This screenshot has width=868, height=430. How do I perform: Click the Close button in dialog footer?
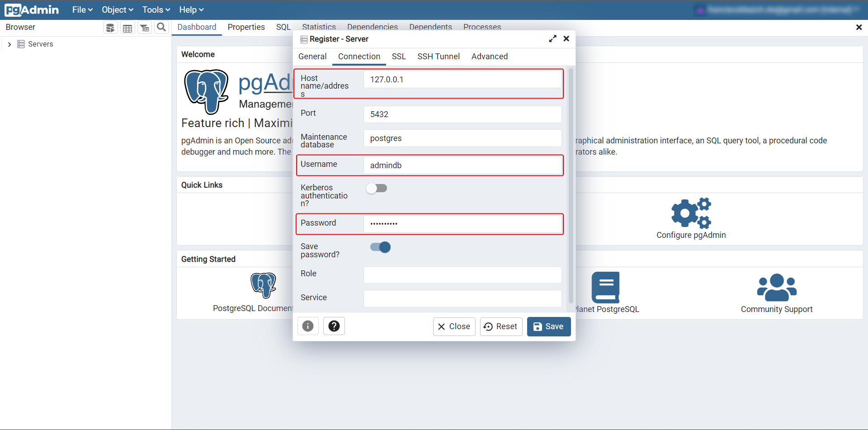point(454,326)
